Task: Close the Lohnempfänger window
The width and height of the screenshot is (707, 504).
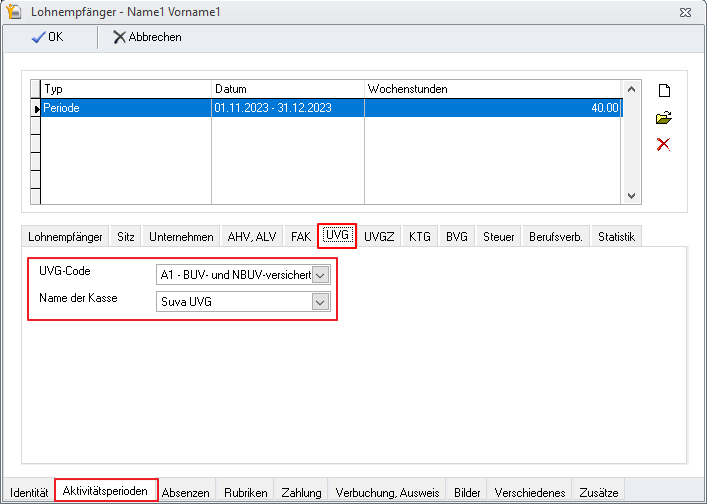Action: 685,11
